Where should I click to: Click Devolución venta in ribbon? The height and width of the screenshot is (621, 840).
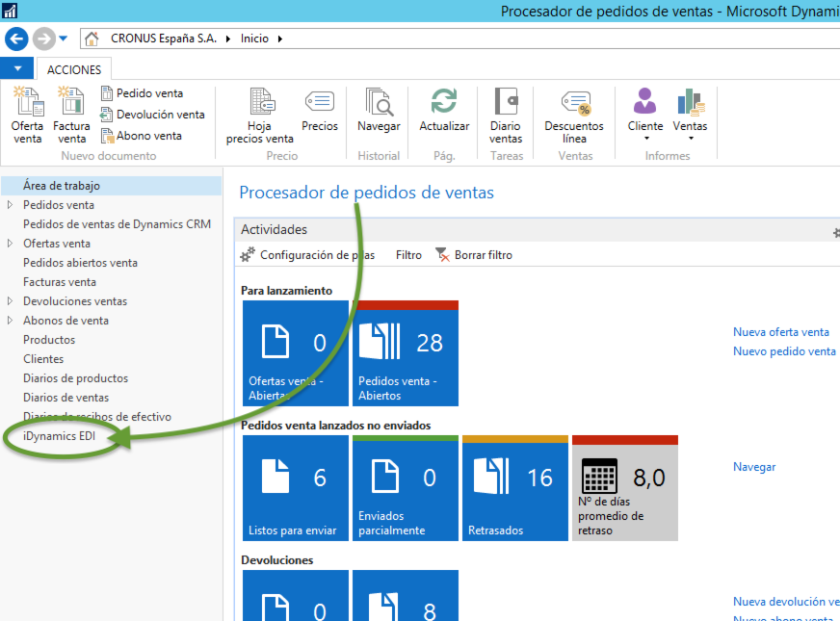click(152, 115)
